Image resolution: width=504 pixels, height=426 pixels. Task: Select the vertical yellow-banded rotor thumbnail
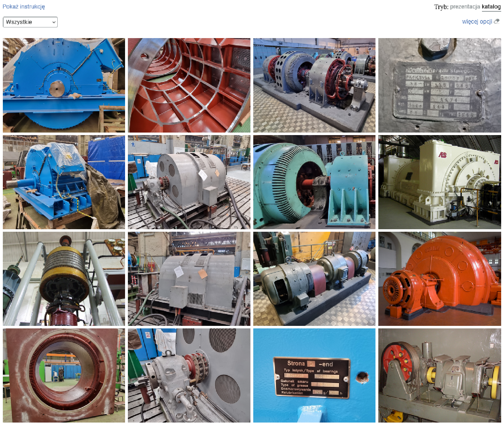coord(64,279)
